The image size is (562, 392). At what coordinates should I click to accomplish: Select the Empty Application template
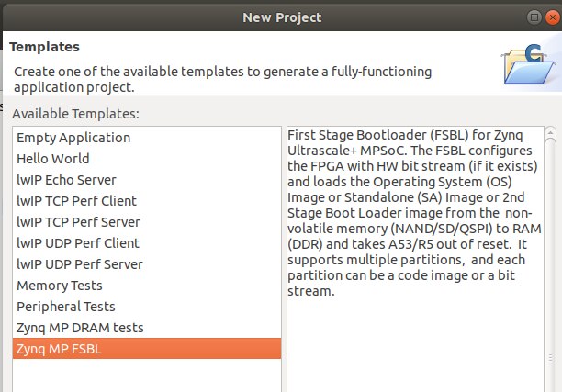[73, 138]
